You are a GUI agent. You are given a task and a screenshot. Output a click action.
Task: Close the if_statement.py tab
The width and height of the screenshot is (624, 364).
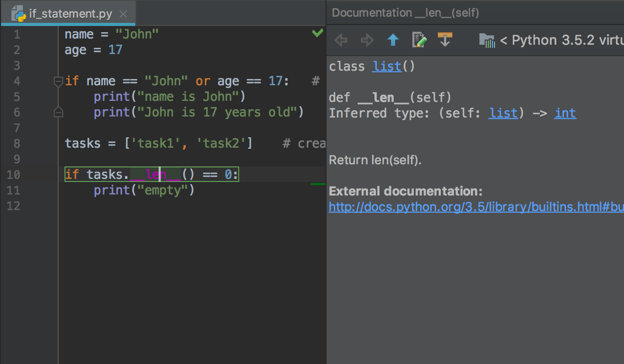[123, 14]
